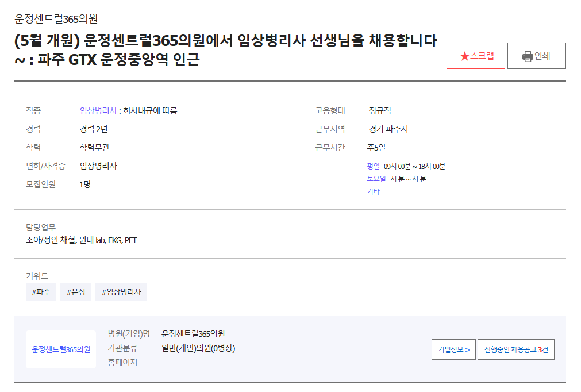This screenshot has width=581, height=392.
Task: Click the company name above the title
Action: pyautogui.click(x=56, y=18)
